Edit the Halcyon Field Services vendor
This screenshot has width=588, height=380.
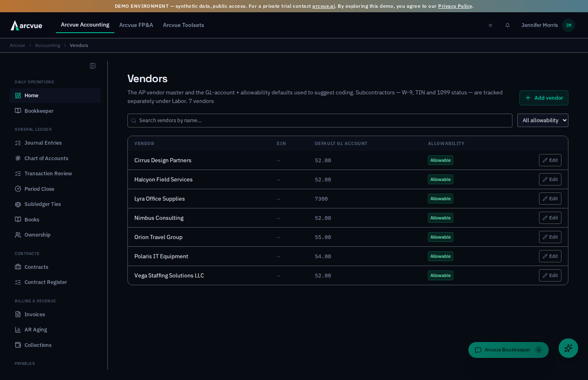click(550, 179)
